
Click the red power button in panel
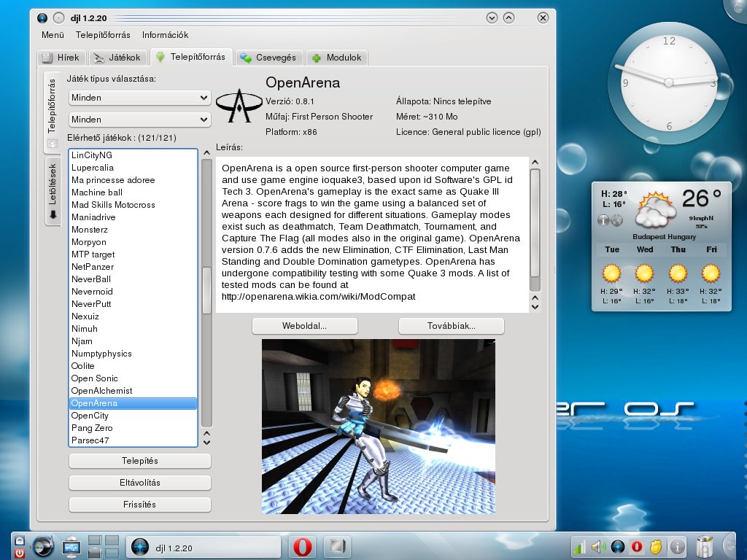pyautogui.click(x=20, y=553)
